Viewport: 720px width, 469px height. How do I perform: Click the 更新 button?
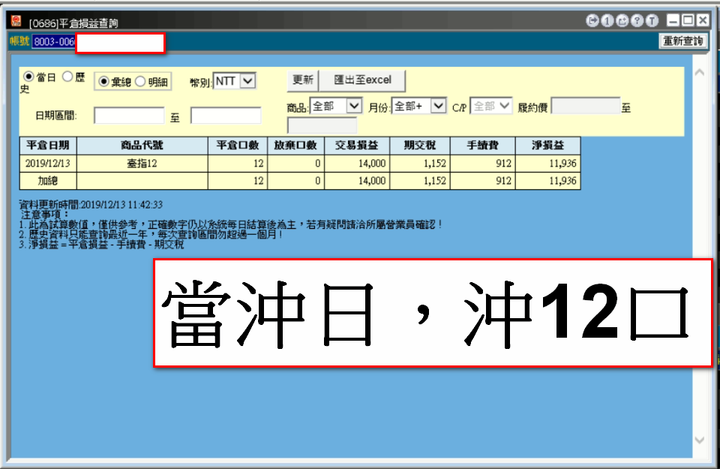point(303,80)
